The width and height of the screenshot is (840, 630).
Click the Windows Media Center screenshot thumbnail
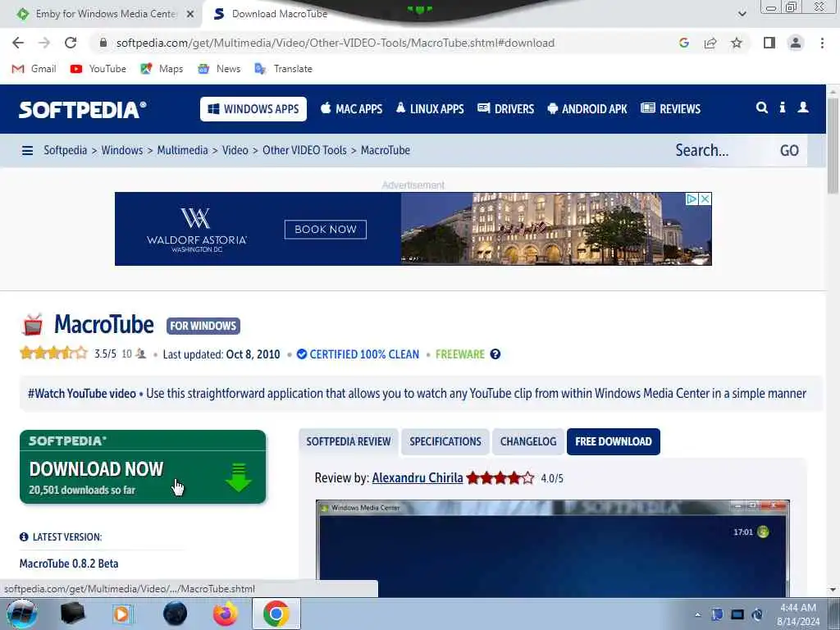point(552,549)
